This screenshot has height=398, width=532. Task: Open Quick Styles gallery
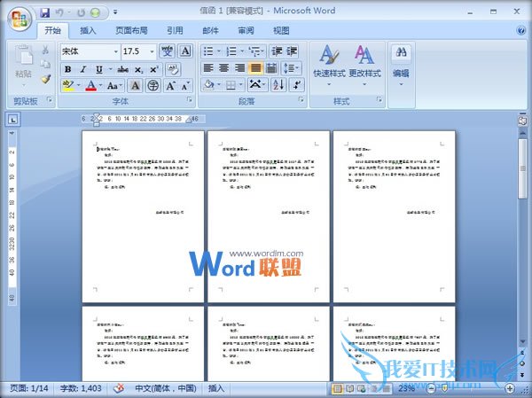(x=329, y=66)
